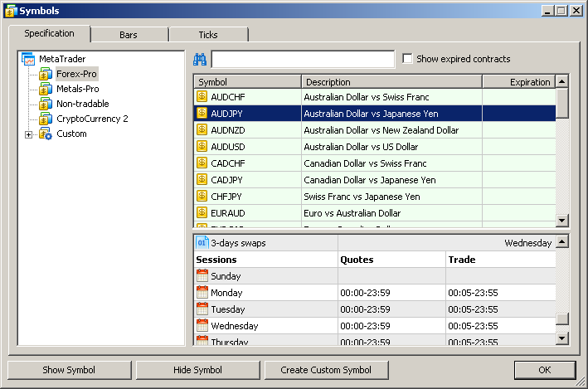Click the Wednesday session calendar icon
Viewport: 588px width, 389px height.
pyautogui.click(x=202, y=325)
